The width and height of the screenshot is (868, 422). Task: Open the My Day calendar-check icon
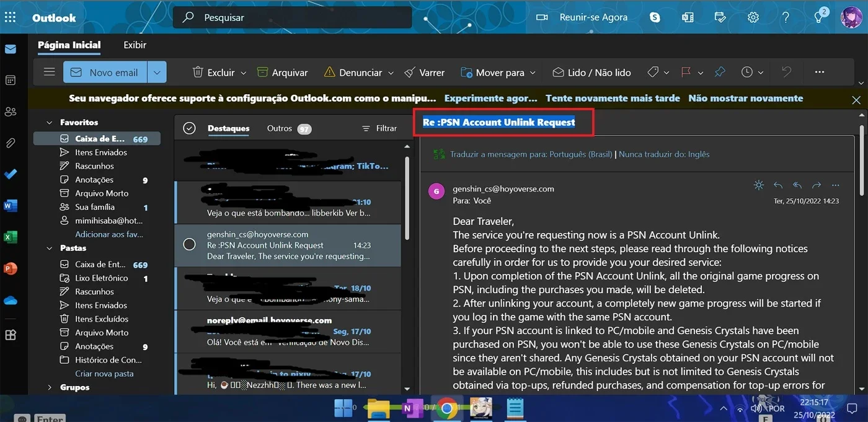(720, 17)
